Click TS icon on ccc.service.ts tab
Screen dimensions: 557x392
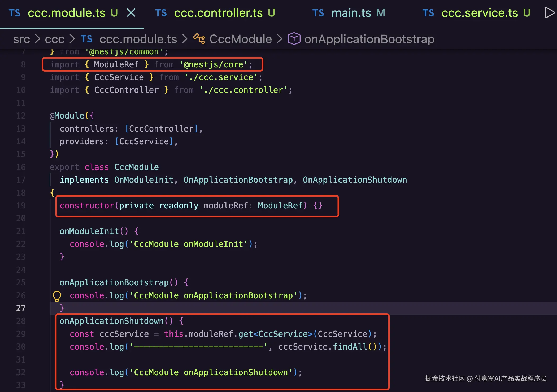click(x=428, y=13)
